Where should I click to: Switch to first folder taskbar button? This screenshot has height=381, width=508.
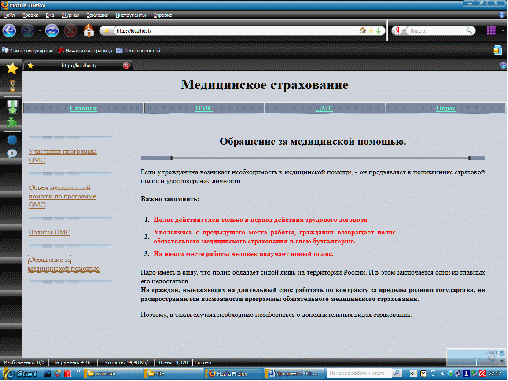point(113,374)
